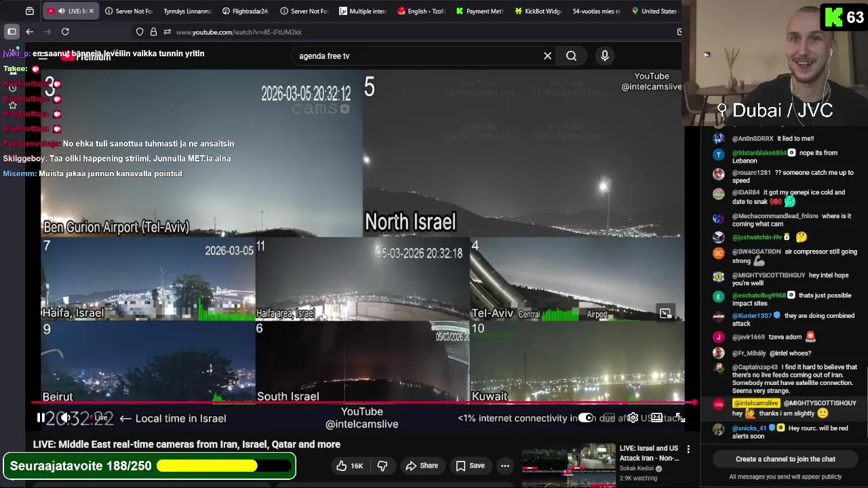Switch to the English - Tzofa tab

420,11
